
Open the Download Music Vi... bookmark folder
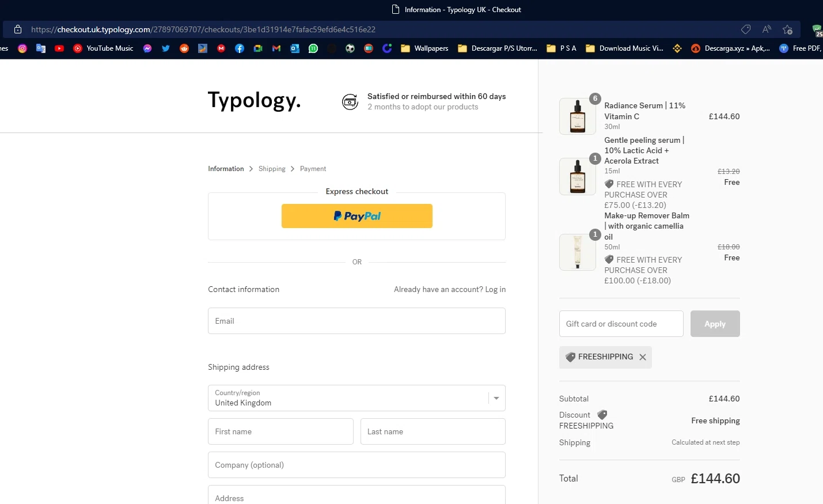624,48
